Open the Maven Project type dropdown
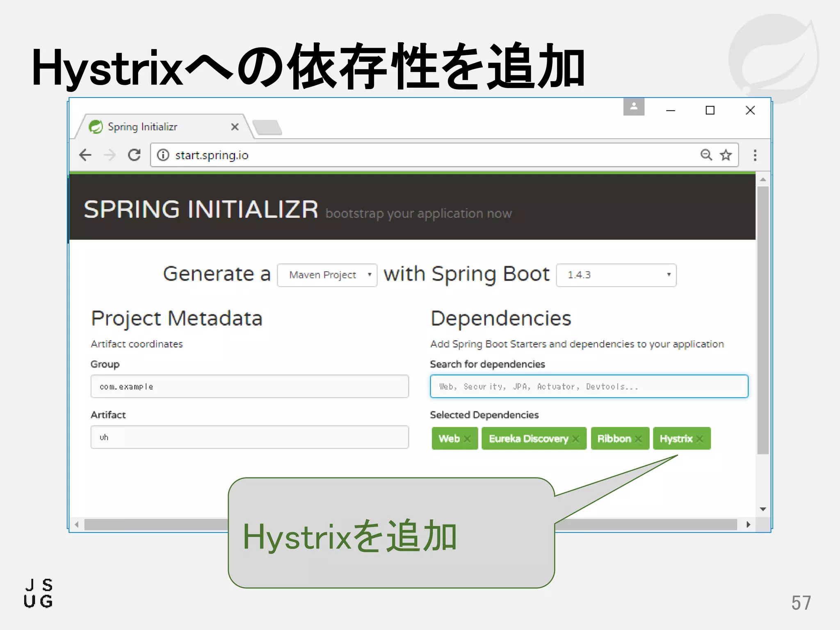This screenshot has width=840, height=630. (x=327, y=275)
